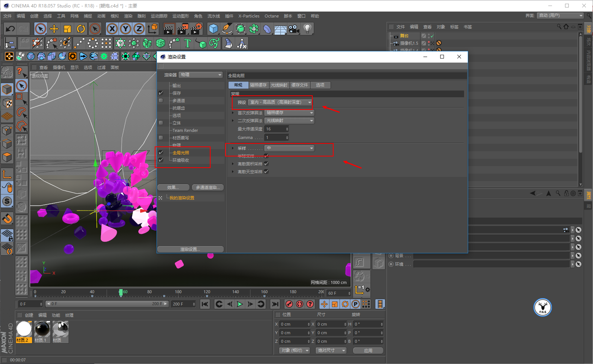Open the 采样 quality dropdown
This screenshot has height=364, width=593.
tap(289, 148)
